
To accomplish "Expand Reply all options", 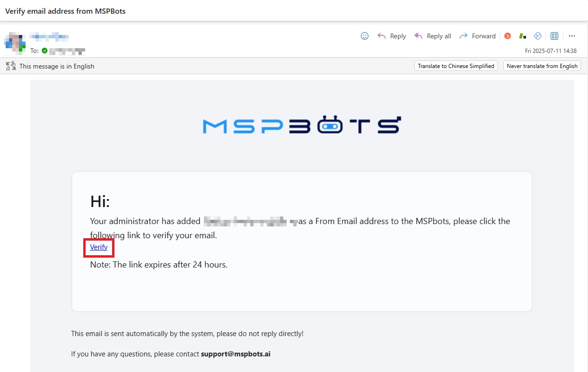I will pyautogui.click(x=432, y=35).
